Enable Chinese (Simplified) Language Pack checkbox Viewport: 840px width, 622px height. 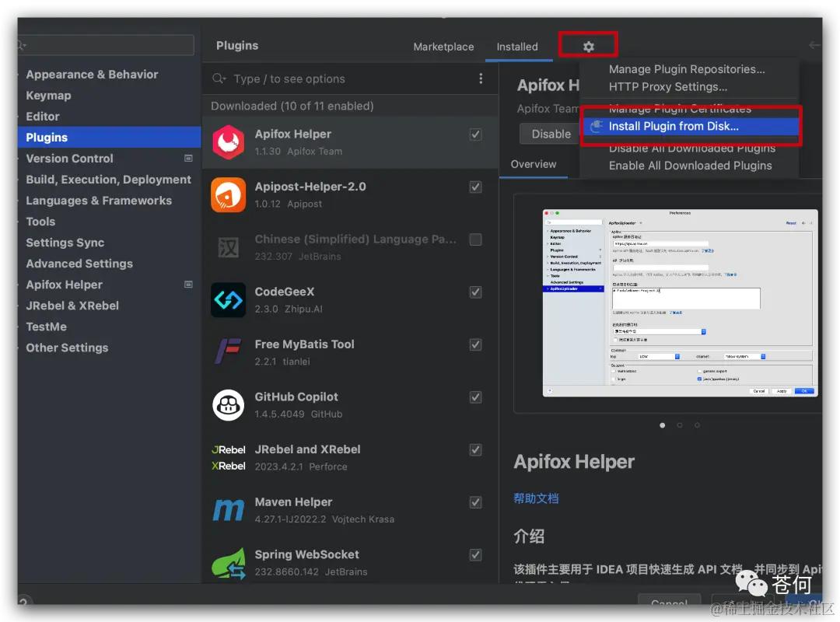click(475, 239)
